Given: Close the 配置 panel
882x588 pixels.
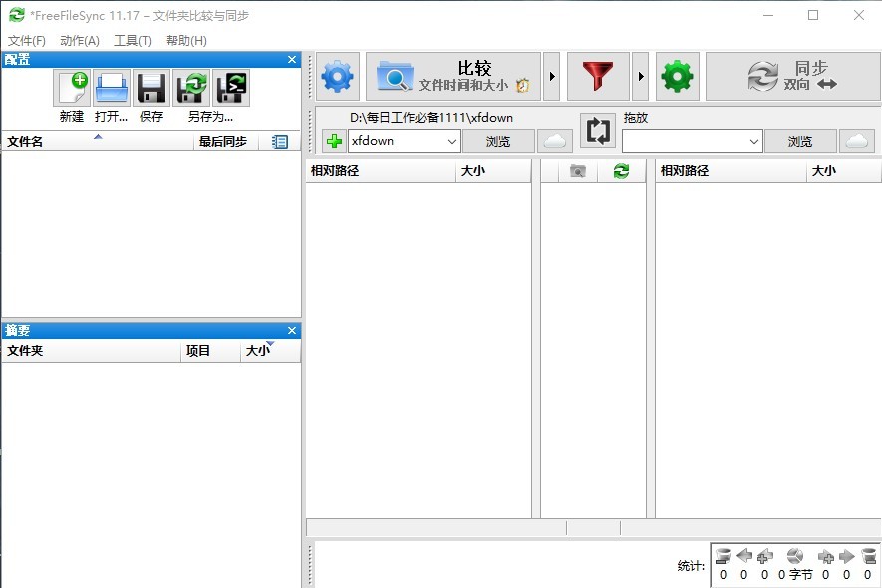Looking at the screenshot, I should click(292, 59).
